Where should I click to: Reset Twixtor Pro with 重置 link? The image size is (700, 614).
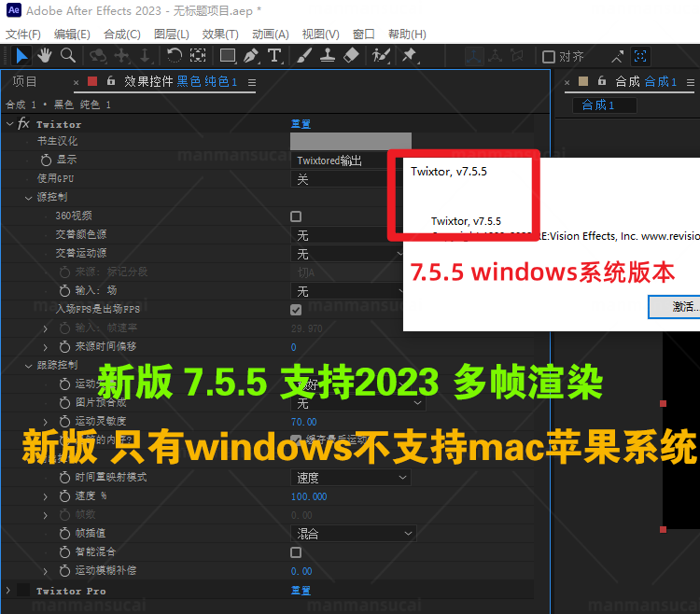pos(301,591)
